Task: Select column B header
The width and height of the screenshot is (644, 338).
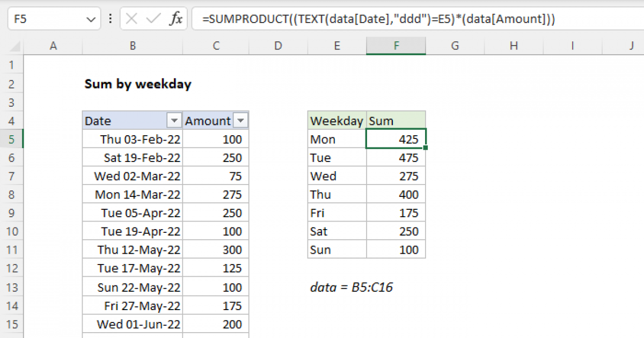Action: click(133, 47)
